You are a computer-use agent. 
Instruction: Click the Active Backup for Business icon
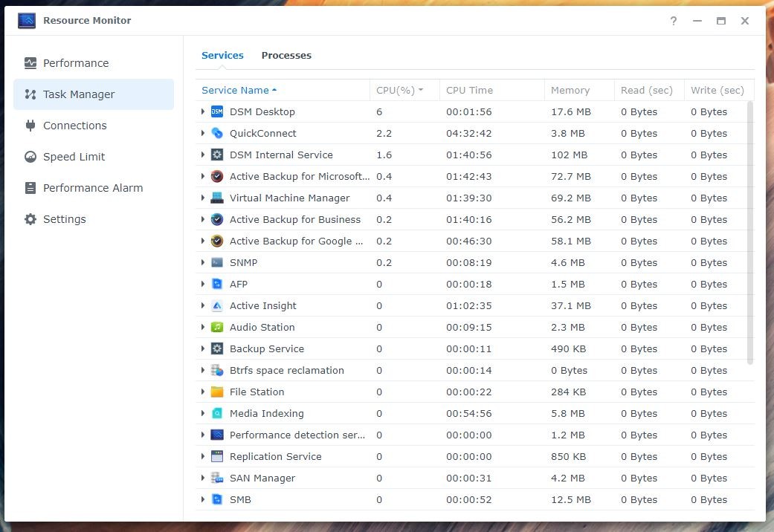pyautogui.click(x=216, y=220)
